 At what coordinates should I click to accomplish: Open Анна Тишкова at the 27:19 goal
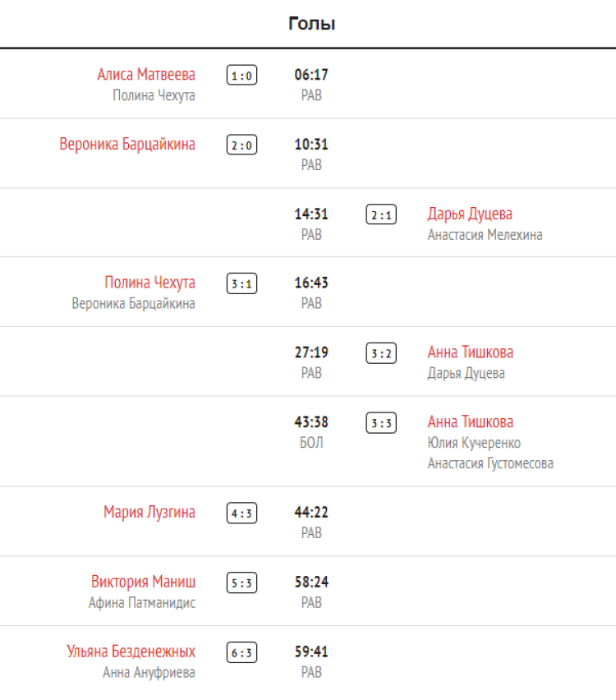470,352
